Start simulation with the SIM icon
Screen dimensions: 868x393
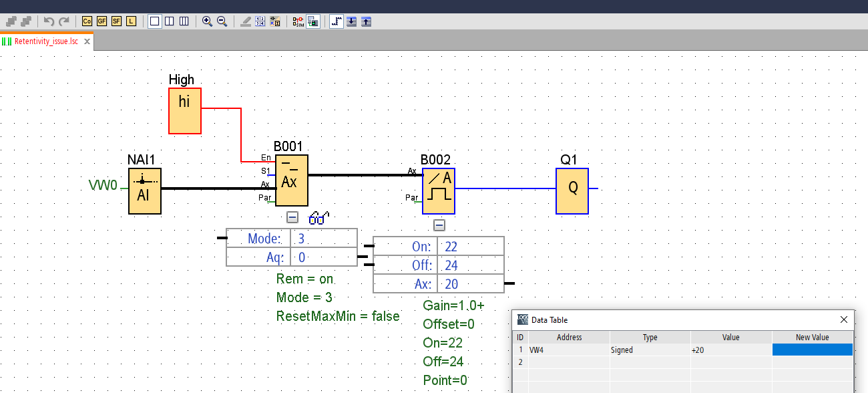coord(298,21)
